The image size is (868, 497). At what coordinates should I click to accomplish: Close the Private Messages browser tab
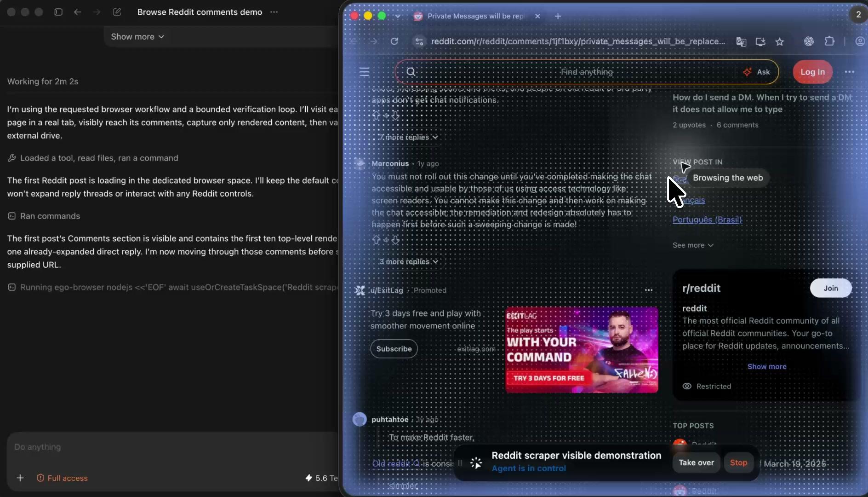coord(537,16)
